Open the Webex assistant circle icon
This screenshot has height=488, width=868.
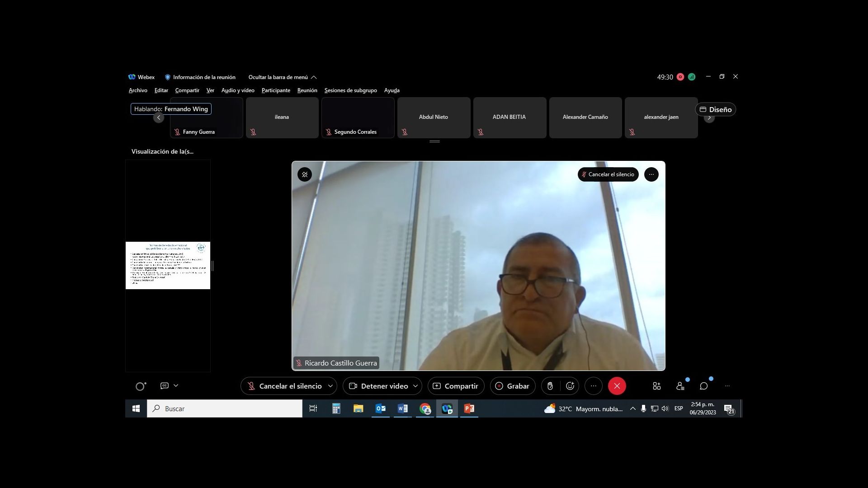141,386
